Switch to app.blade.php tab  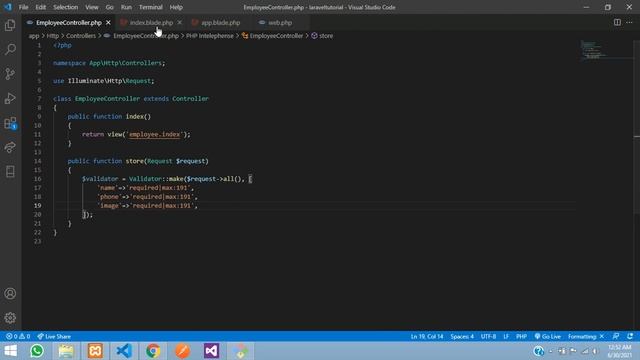(x=221, y=22)
